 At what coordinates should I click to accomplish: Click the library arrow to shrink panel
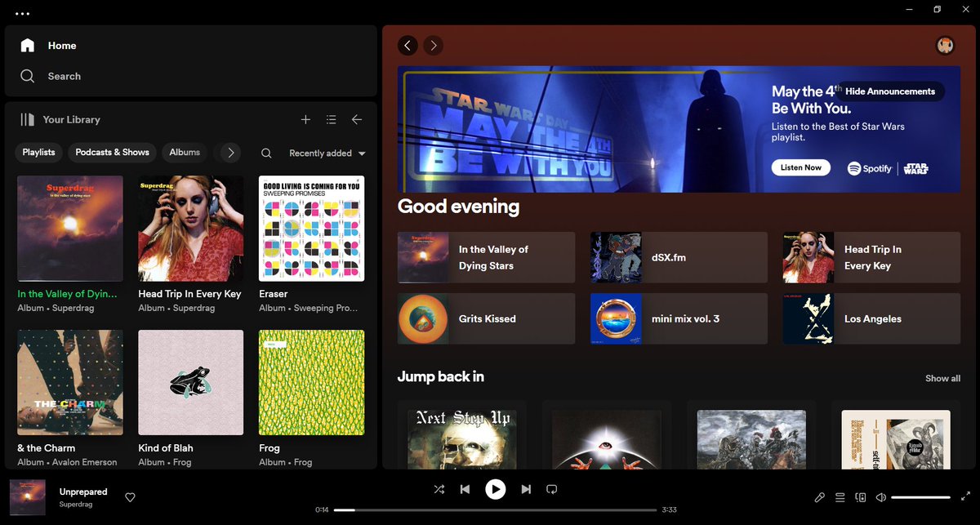click(357, 119)
